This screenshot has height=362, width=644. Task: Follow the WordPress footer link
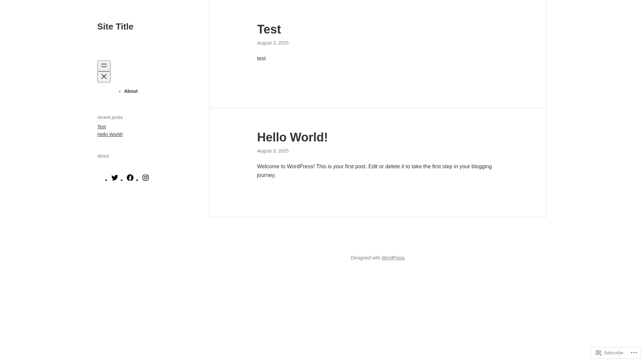(x=393, y=258)
